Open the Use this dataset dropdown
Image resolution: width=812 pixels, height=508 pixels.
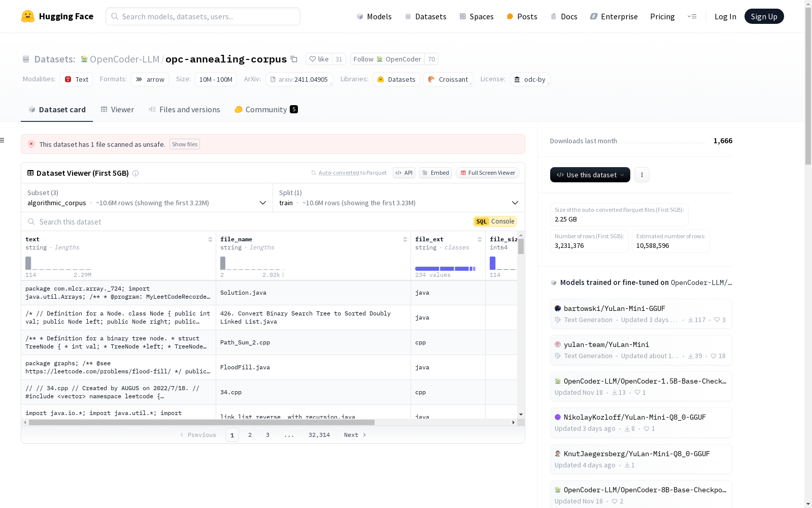[590, 175]
